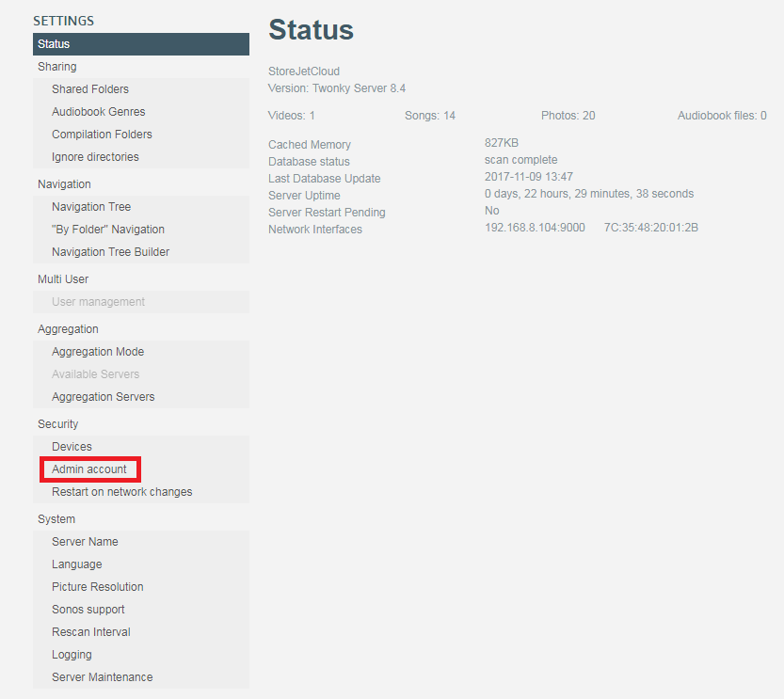Open the Language settings
This screenshot has height=699, width=784.
76,564
